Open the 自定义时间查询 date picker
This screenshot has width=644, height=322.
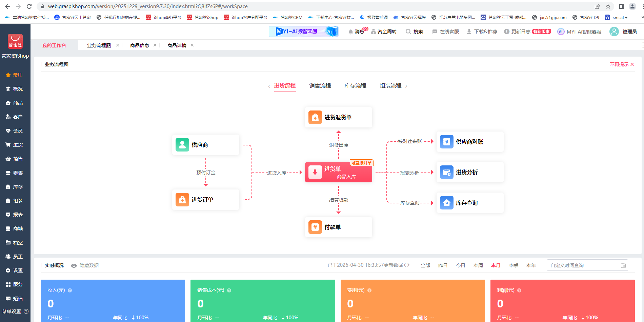(587, 265)
